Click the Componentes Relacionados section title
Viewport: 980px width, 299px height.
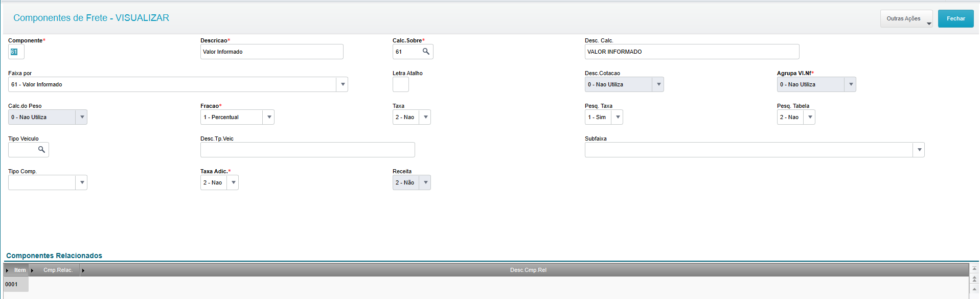click(54, 256)
